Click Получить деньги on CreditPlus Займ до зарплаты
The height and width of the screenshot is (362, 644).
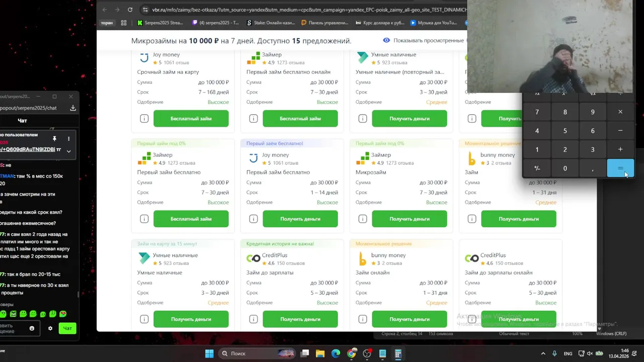point(300,319)
